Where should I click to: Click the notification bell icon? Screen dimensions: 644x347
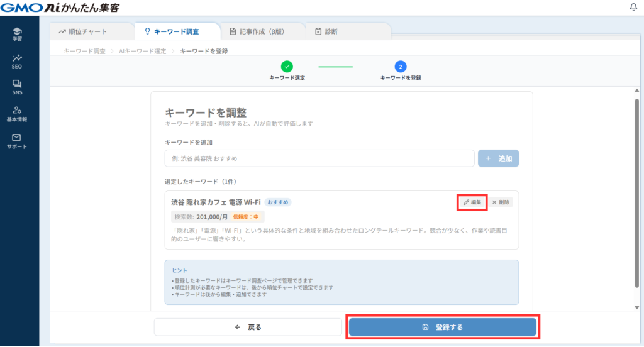pos(633,8)
